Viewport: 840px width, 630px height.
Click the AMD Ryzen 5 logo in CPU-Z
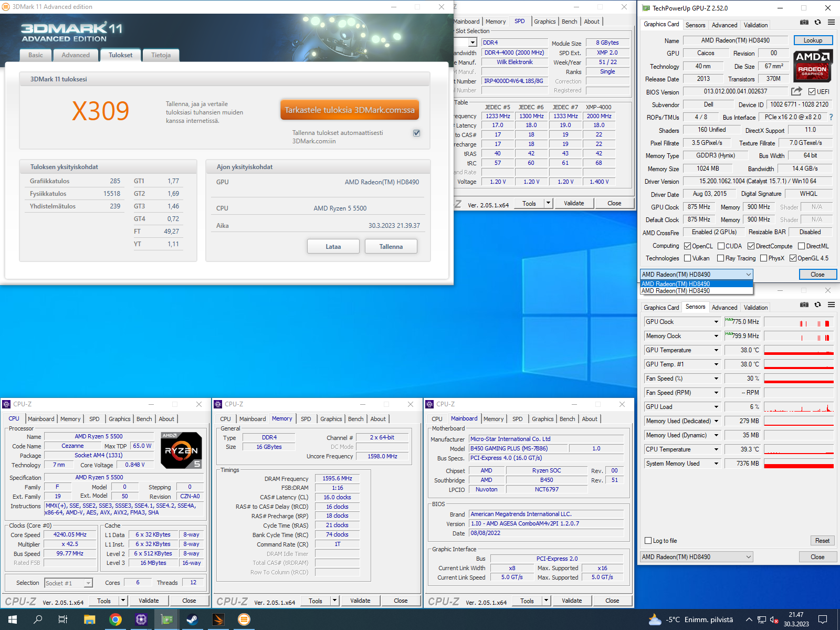point(181,450)
